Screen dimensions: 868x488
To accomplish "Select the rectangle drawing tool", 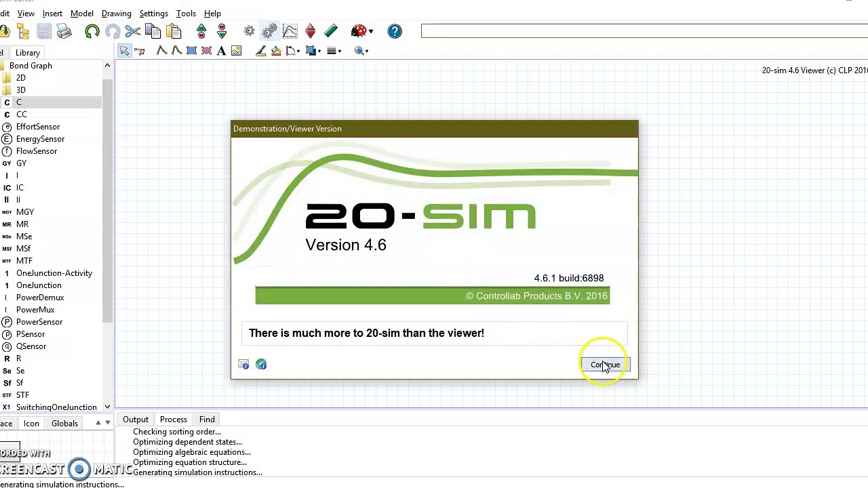I will 191,51.
